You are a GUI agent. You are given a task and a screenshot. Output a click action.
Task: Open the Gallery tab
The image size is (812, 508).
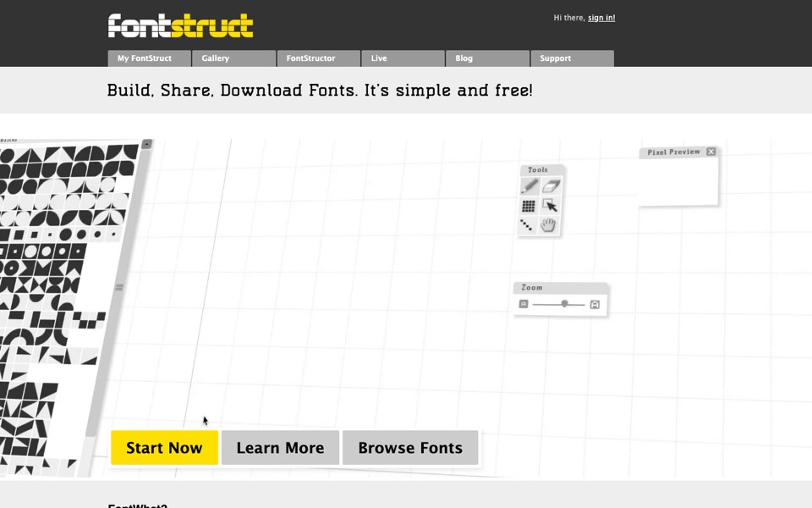233,58
